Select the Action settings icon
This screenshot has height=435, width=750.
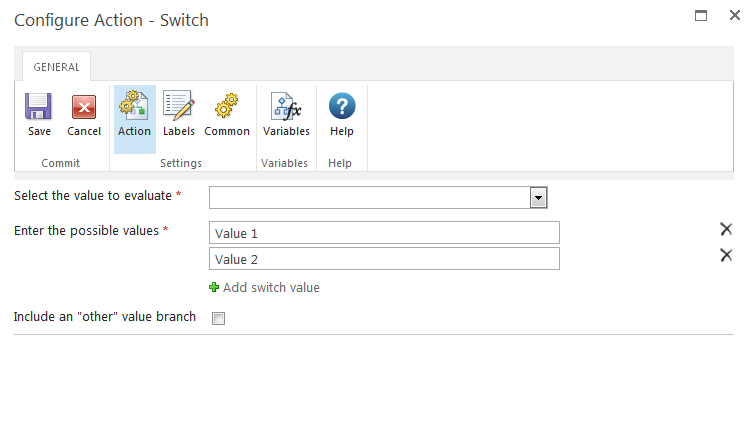coord(134,107)
